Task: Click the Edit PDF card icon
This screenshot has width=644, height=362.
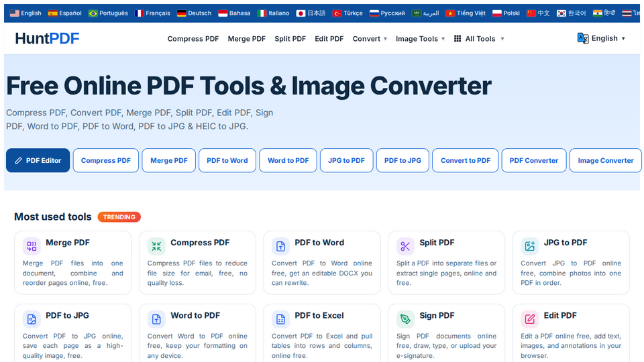Action: tap(530, 319)
